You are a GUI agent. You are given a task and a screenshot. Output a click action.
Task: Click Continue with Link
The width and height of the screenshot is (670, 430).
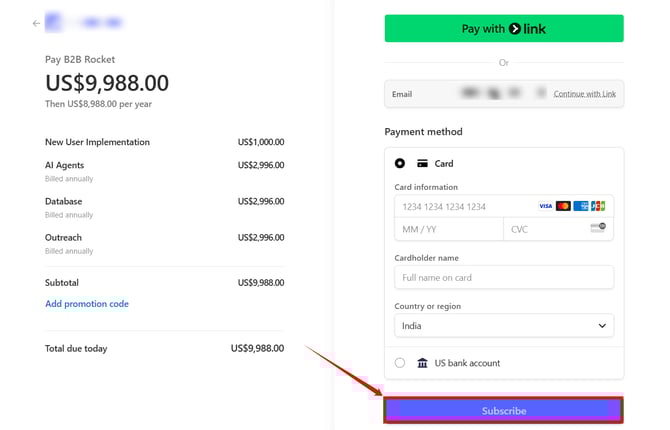(x=584, y=94)
